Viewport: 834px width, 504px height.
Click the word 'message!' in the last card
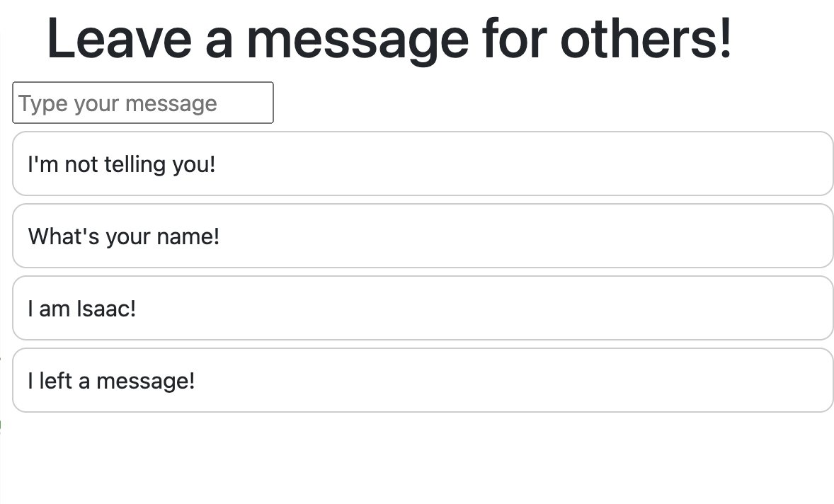tap(145, 382)
